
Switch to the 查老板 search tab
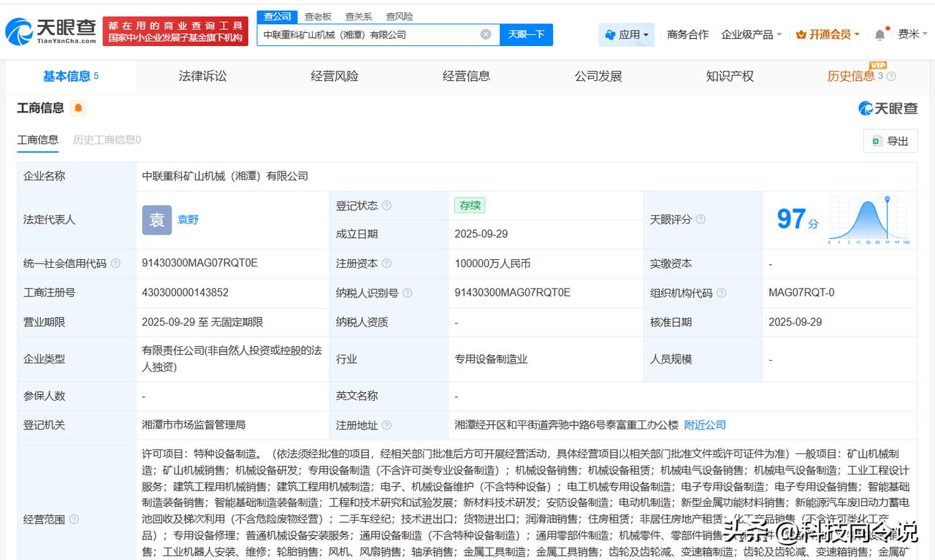click(x=318, y=16)
